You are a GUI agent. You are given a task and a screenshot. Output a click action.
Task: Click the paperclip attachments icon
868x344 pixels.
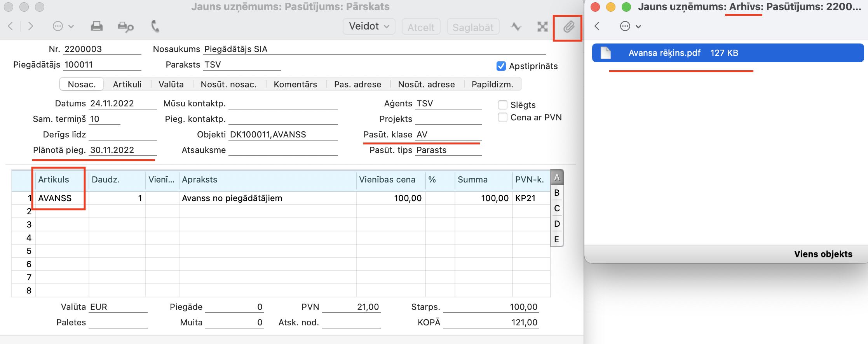(568, 27)
